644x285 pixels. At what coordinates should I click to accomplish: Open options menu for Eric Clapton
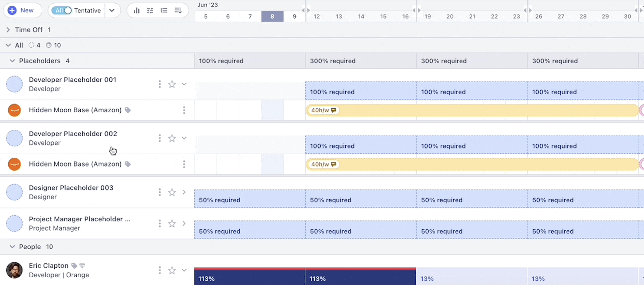click(160, 270)
